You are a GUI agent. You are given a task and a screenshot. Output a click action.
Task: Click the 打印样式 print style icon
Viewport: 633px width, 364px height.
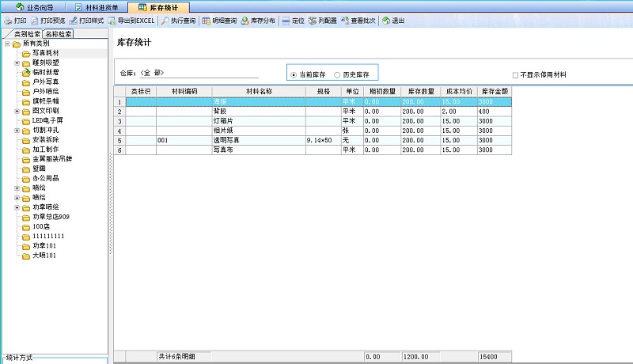click(x=85, y=21)
